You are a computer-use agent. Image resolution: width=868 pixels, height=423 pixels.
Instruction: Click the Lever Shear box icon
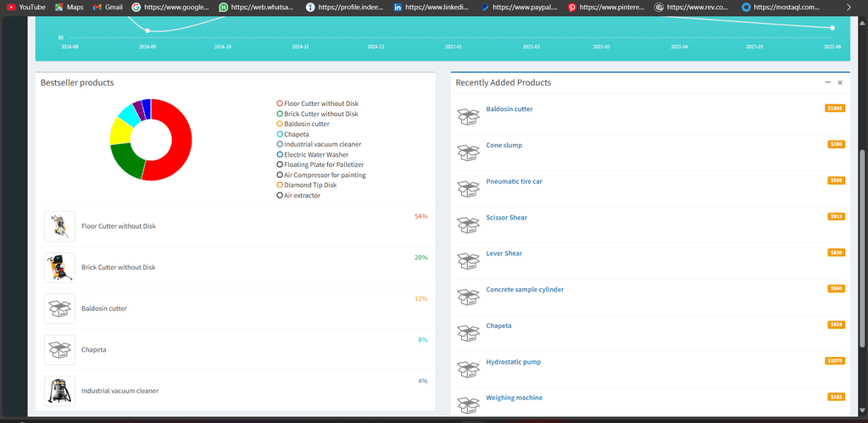[468, 261]
